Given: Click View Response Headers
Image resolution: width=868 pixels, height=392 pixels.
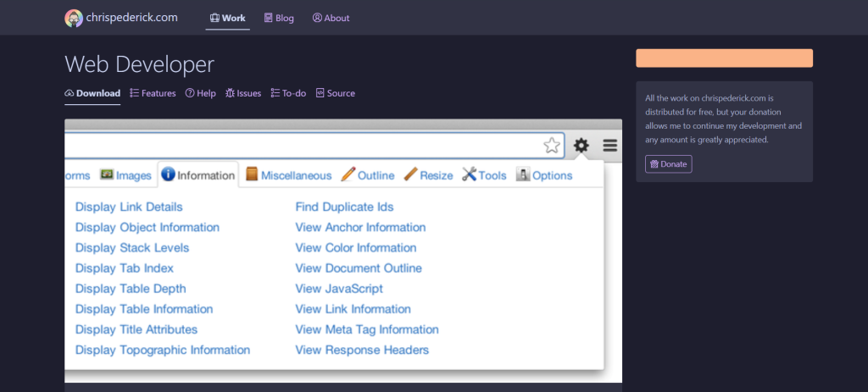Looking at the screenshot, I should pyautogui.click(x=362, y=350).
